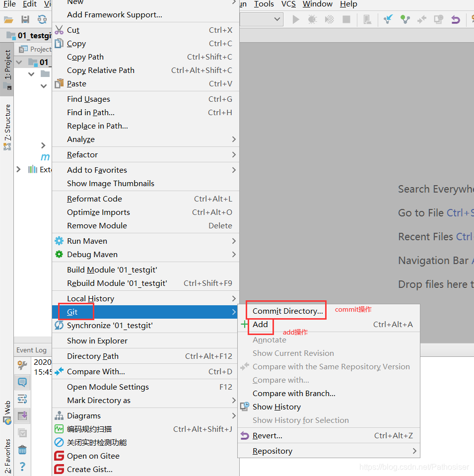Click the Event Log soft-wrap icon
The height and width of the screenshot is (476, 474).
(22, 399)
